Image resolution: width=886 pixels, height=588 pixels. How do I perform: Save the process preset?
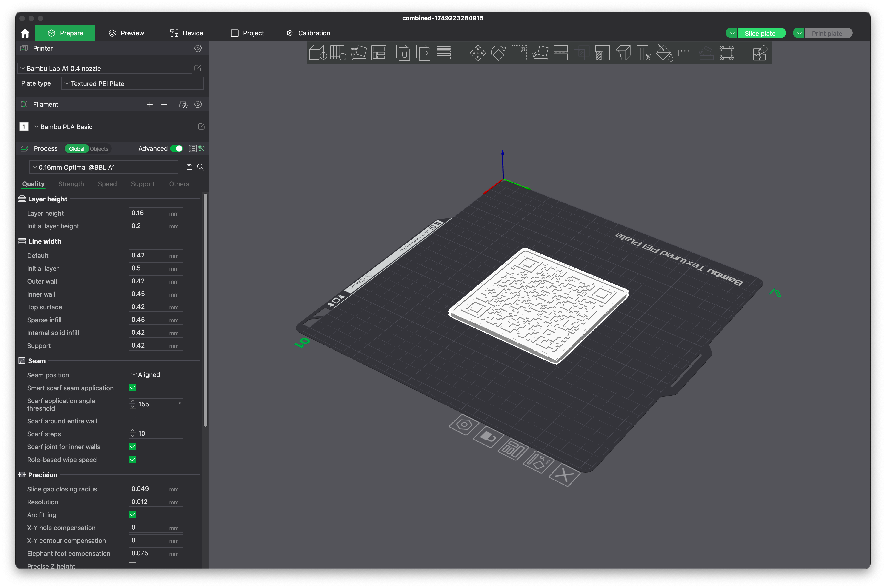pyautogui.click(x=189, y=167)
